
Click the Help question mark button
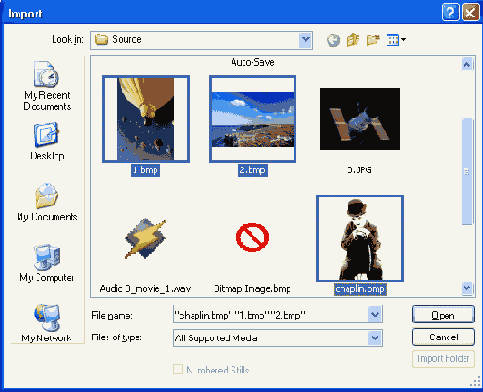coord(450,13)
